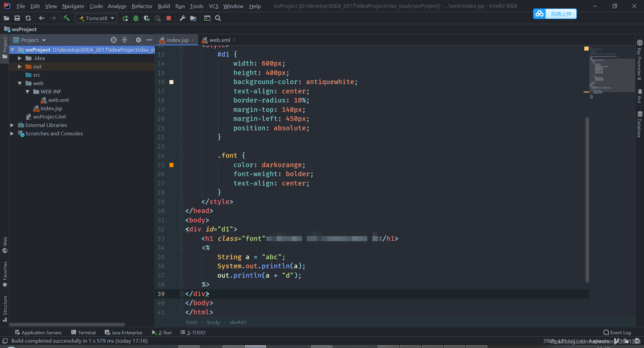The image size is (644, 348).
Task: Hide the Project panel with minus icon
Action: 149,40
